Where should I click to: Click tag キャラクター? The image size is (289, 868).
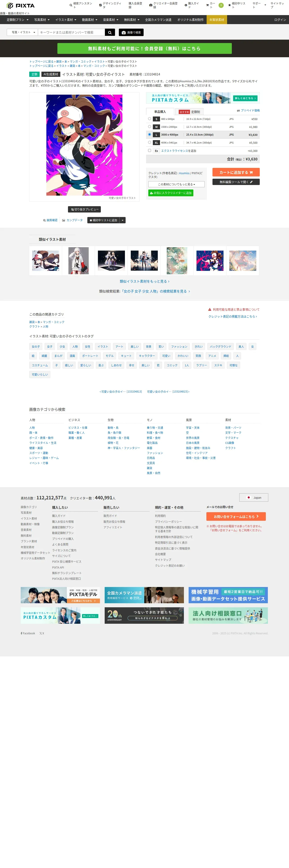click(x=147, y=356)
